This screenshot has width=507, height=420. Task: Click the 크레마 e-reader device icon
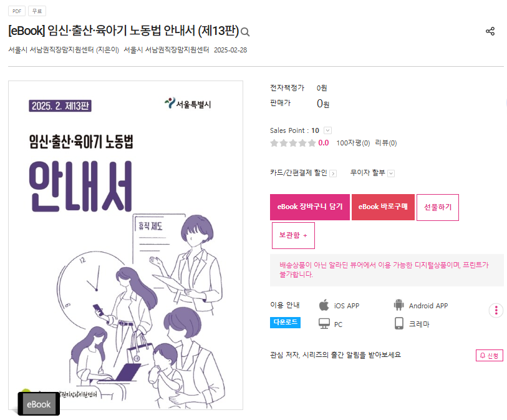(399, 323)
